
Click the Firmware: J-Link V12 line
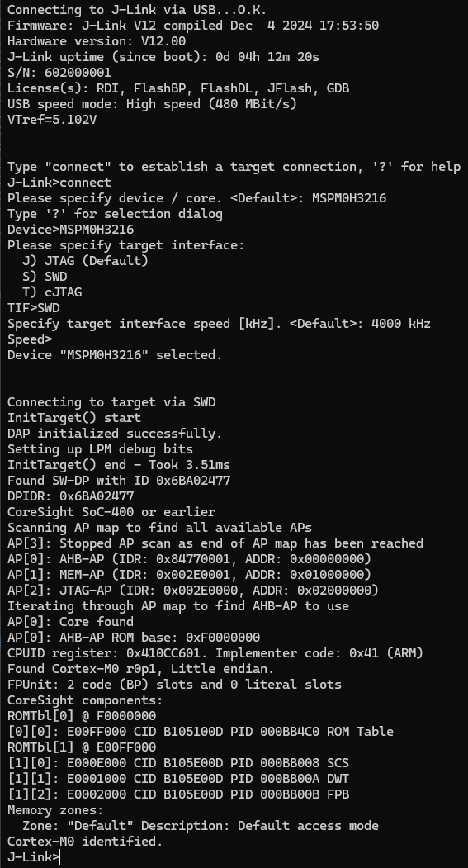pyautogui.click(x=193, y=26)
